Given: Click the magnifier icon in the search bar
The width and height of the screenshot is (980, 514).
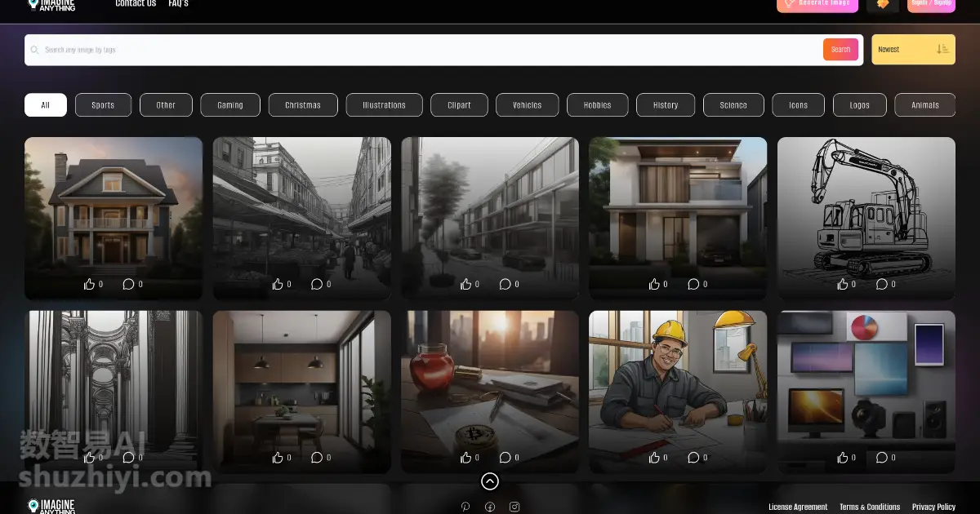Looking at the screenshot, I should [35, 50].
